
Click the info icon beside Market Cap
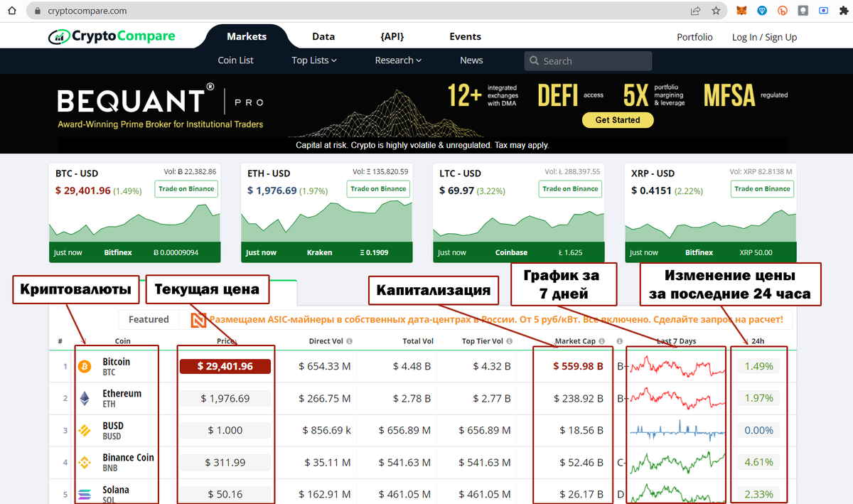tap(602, 341)
